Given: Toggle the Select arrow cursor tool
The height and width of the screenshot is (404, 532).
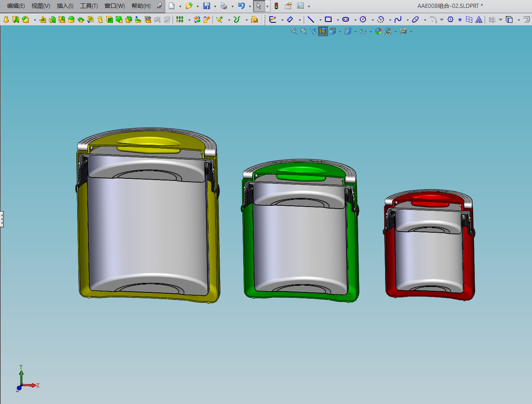Looking at the screenshot, I should [259, 6].
